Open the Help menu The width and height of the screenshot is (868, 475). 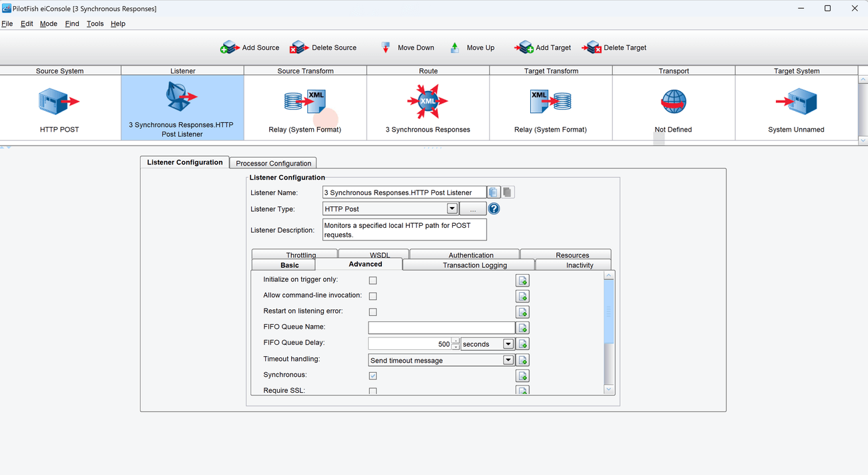pyautogui.click(x=118, y=23)
